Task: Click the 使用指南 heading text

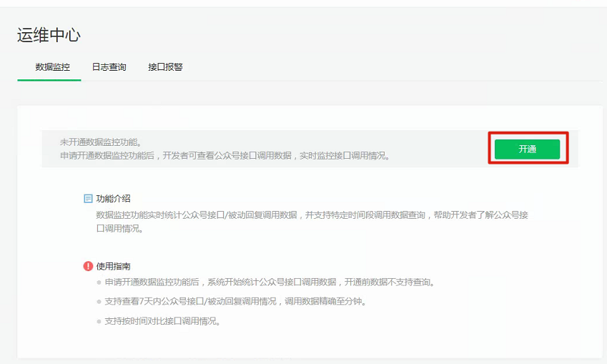Action: [113, 267]
